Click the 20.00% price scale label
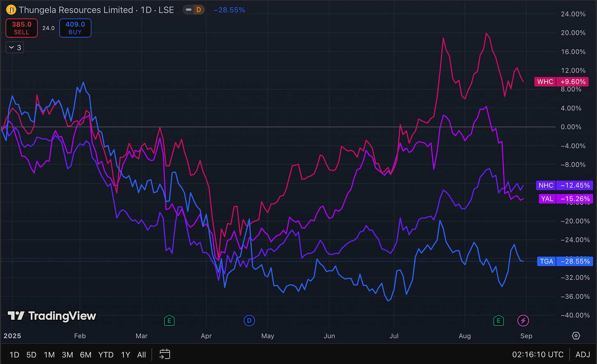 click(x=573, y=33)
